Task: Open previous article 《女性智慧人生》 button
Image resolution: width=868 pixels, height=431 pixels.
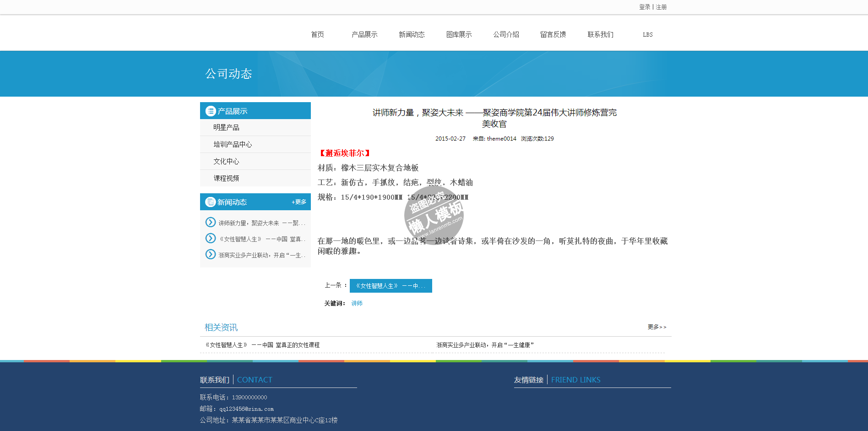Action: (391, 286)
